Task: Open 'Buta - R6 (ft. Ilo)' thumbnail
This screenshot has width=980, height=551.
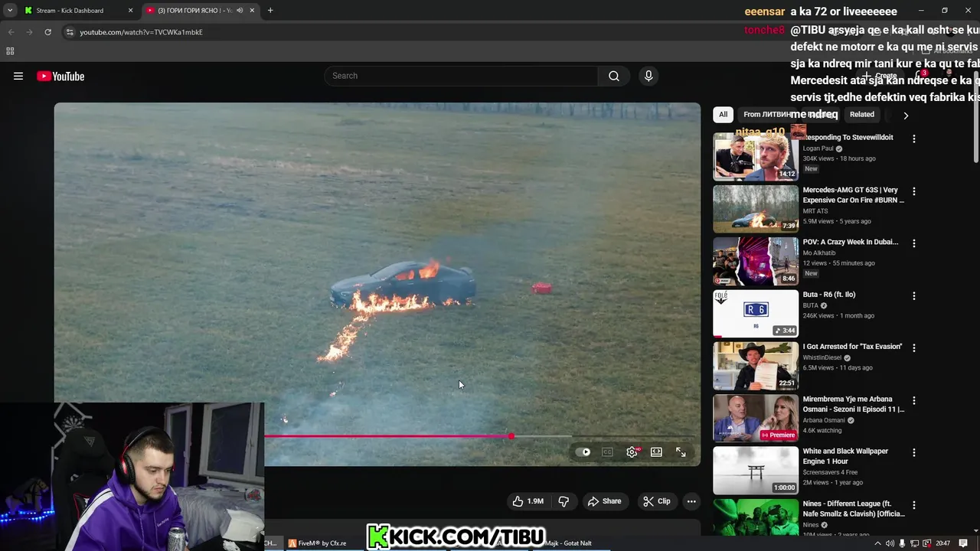Action: click(x=756, y=313)
